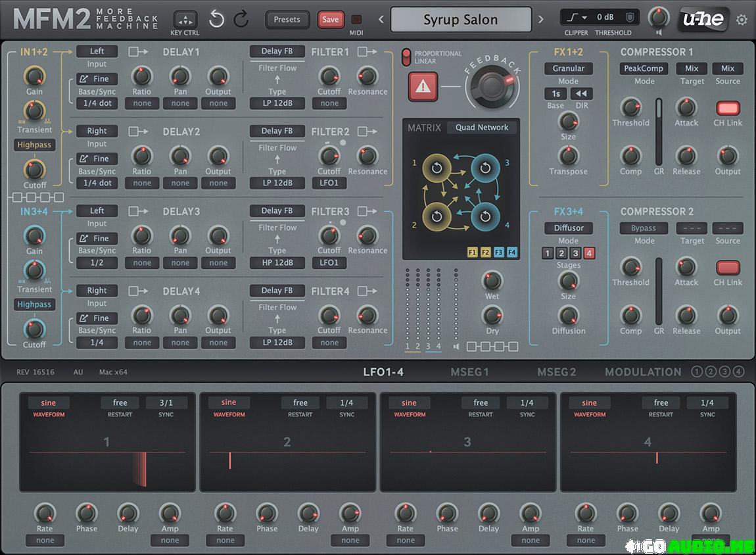Go to previous preset with left arrow
756x555 pixels.
pyautogui.click(x=381, y=19)
